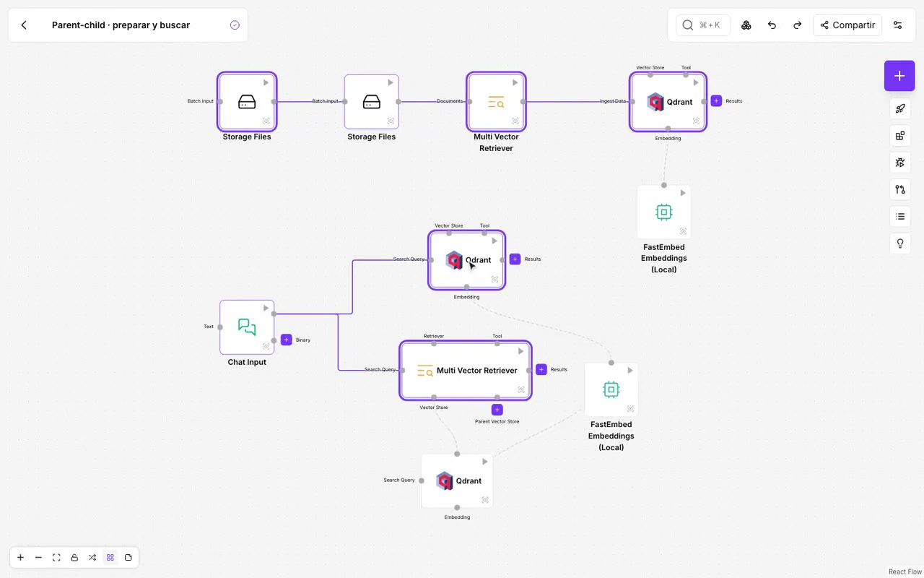
Task: Undo the last canvas change
Action: (772, 25)
